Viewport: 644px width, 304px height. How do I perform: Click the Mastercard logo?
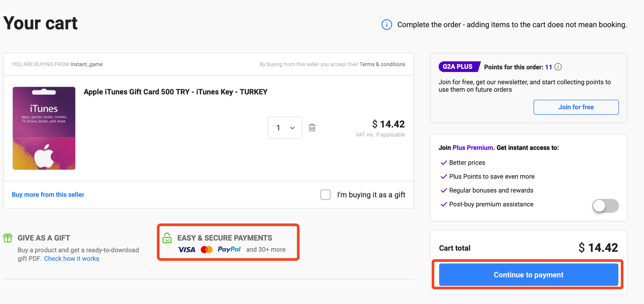coord(206,250)
